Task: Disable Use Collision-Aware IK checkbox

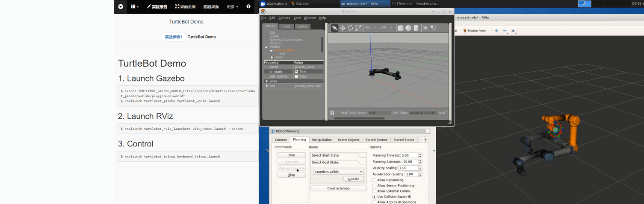Action: click(x=375, y=197)
